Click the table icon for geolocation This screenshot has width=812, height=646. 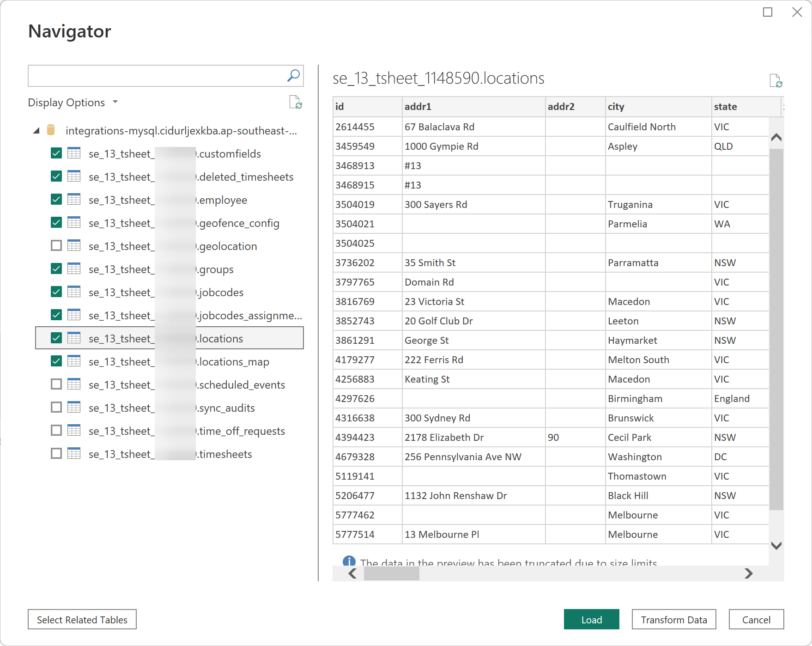click(74, 246)
